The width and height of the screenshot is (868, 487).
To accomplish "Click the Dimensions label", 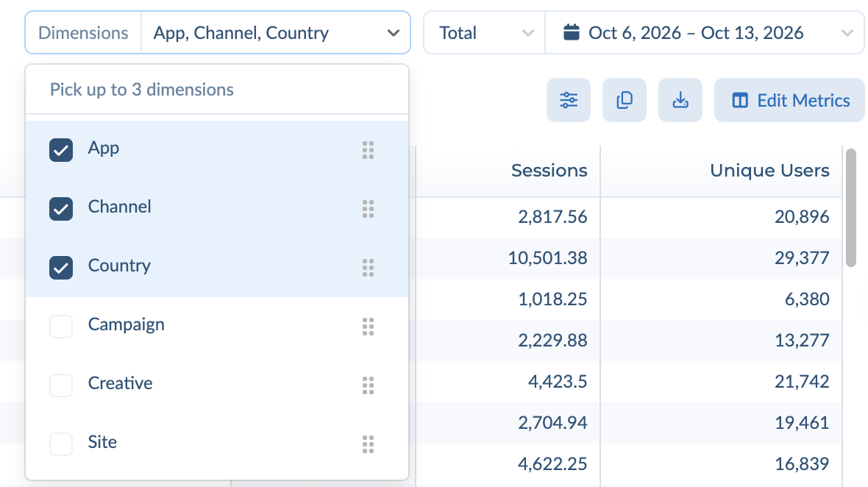I will click(83, 32).
